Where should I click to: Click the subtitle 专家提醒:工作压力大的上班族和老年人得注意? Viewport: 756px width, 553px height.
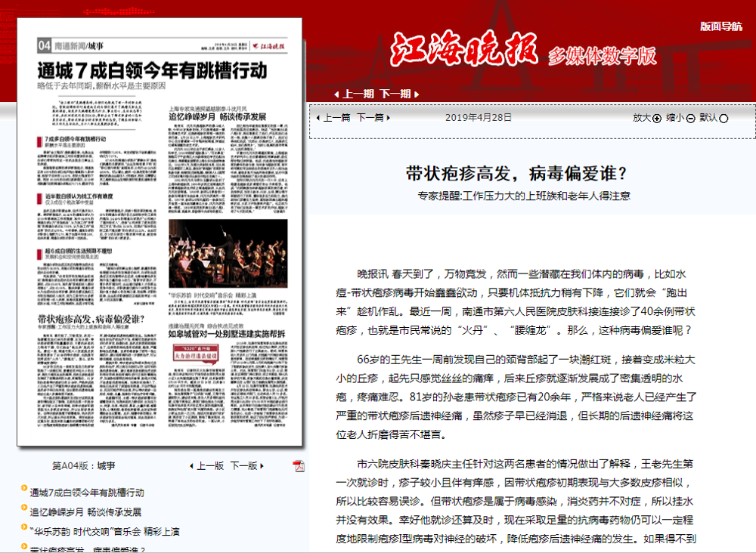(524, 196)
